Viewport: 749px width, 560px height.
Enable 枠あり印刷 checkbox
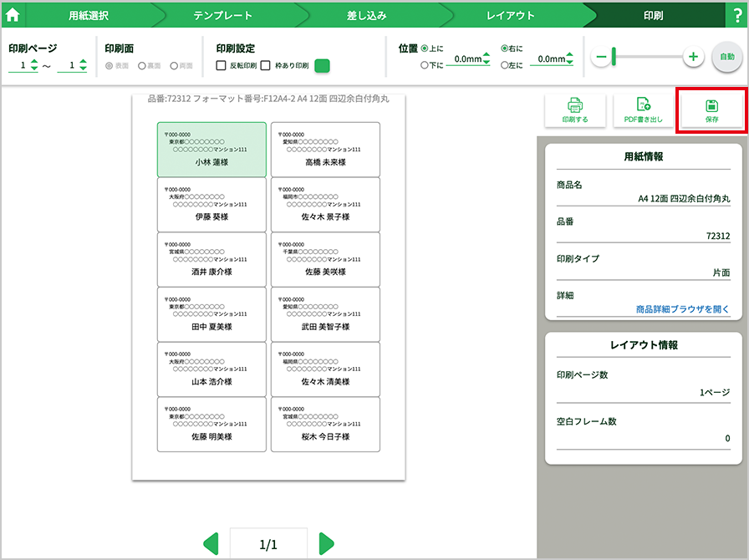(266, 65)
